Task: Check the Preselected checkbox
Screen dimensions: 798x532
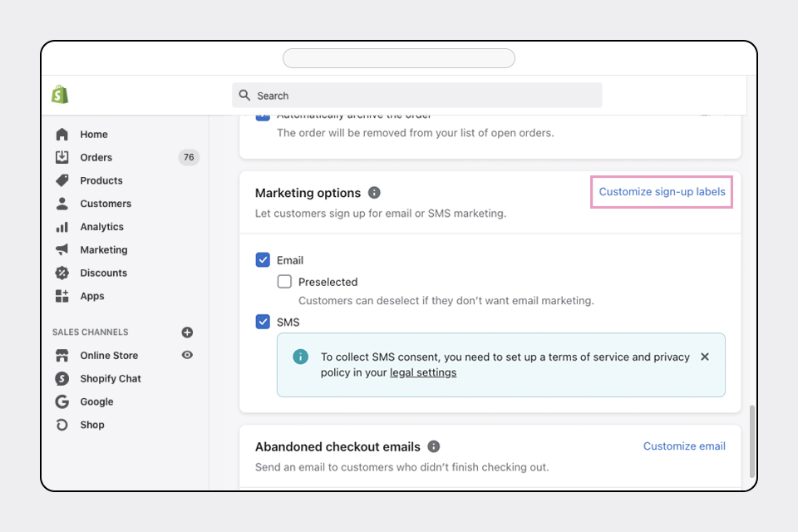Action: click(284, 282)
